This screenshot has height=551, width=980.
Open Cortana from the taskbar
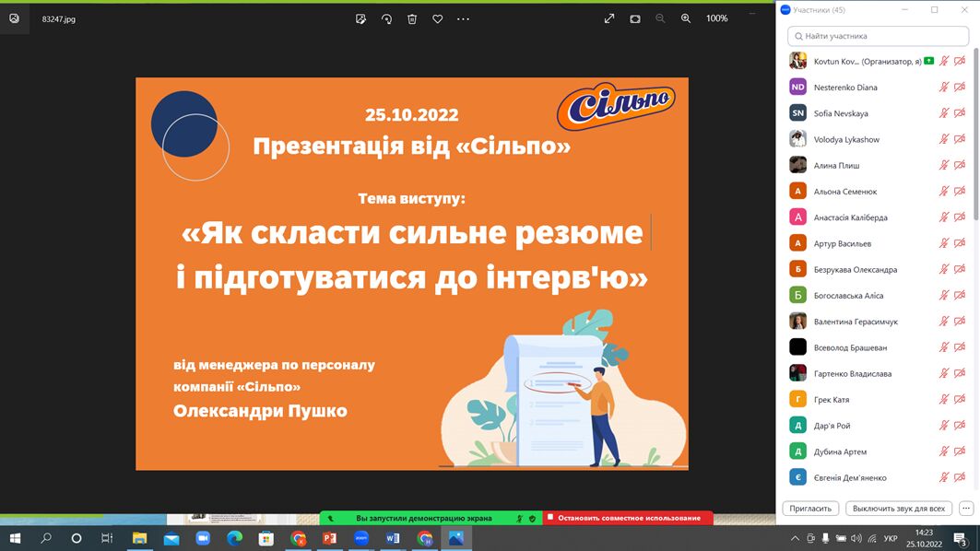(77, 538)
